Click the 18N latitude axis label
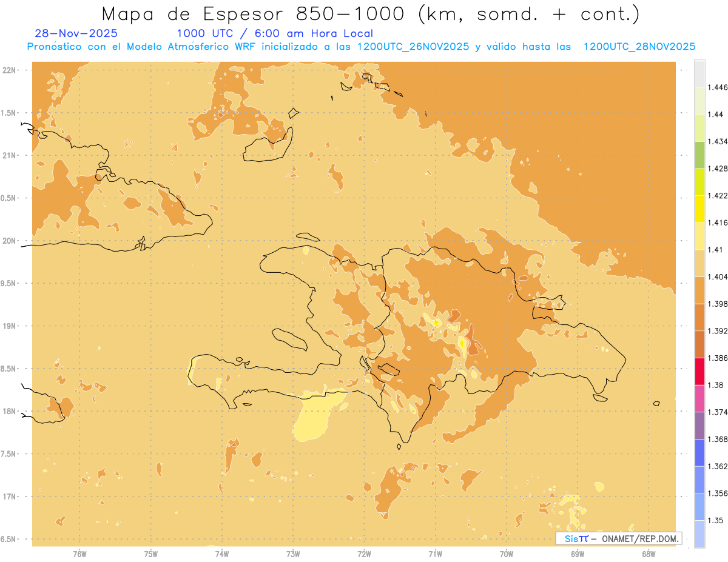This screenshot has width=728, height=562. point(10,412)
